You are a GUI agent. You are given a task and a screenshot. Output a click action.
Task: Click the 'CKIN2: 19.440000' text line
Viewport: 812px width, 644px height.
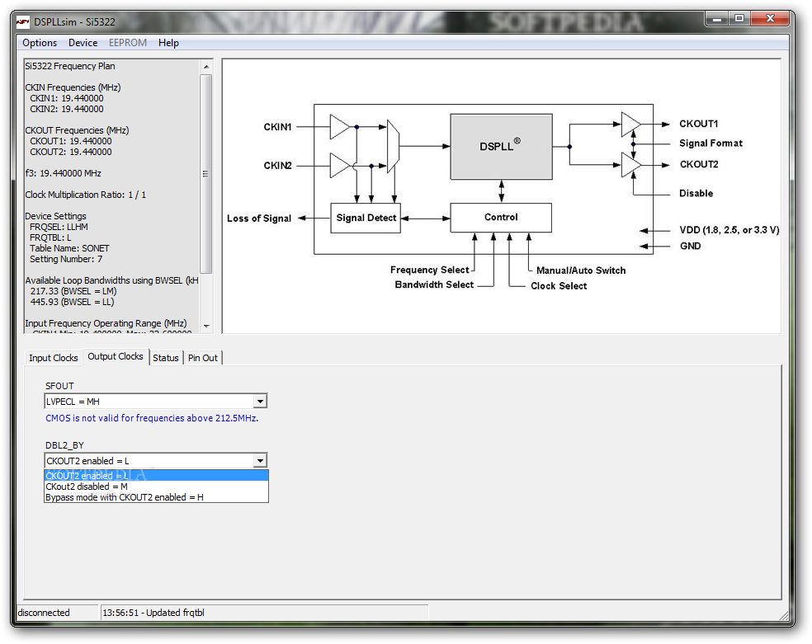pyautogui.click(x=67, y=109)
